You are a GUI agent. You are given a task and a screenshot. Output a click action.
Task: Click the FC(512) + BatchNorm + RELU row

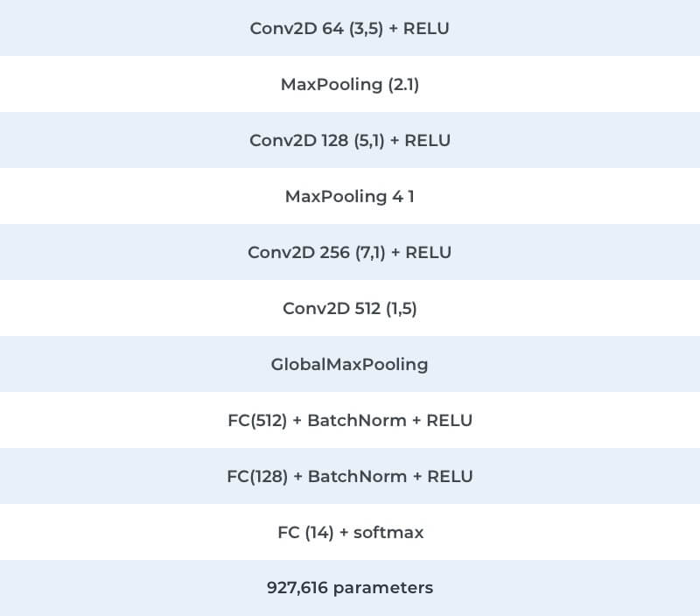click(x=350, y=420)
